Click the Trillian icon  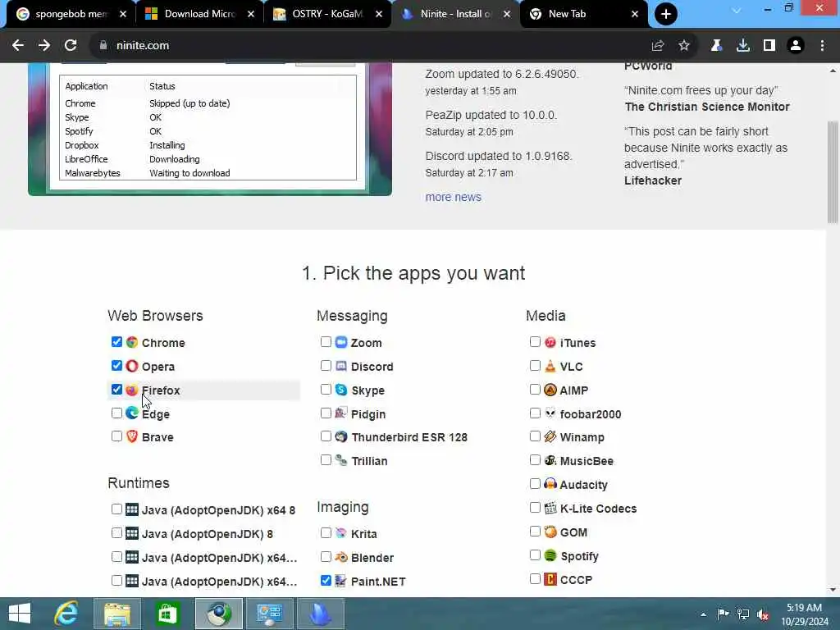(341, 459)
